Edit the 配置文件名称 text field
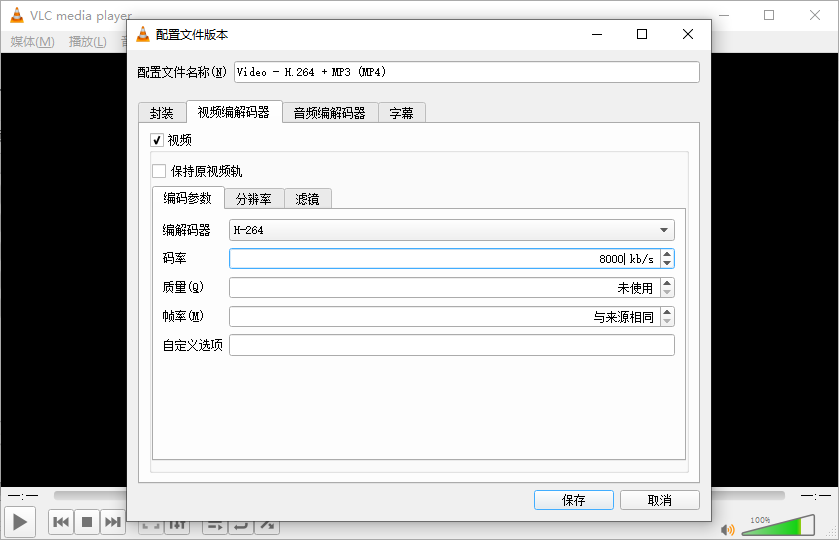Image resolution: width=839 pixels, height=540 pixels. [x=467, y=72]
